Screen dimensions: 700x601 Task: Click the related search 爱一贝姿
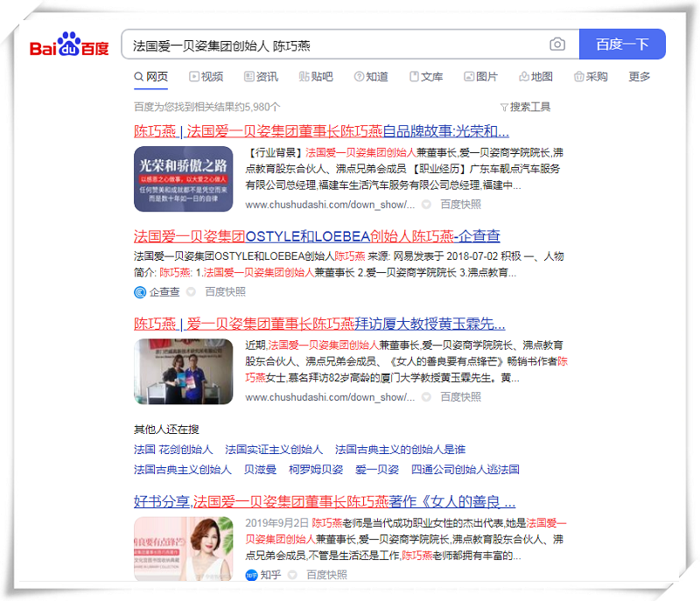pos(376,470)
